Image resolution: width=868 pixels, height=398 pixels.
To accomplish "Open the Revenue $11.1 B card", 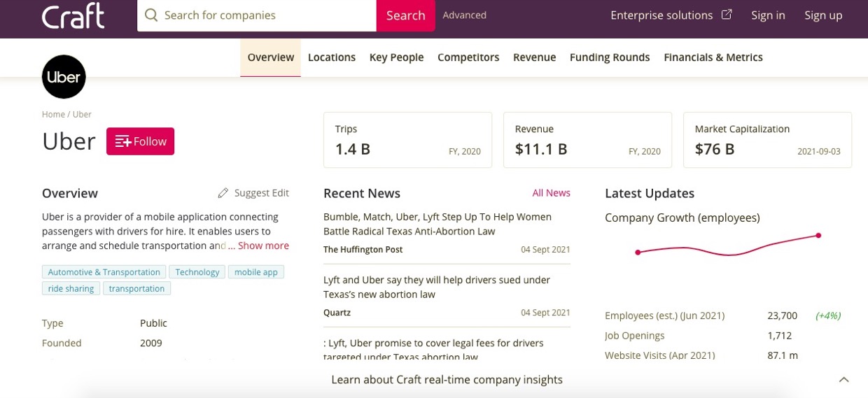I will point(587,140).
